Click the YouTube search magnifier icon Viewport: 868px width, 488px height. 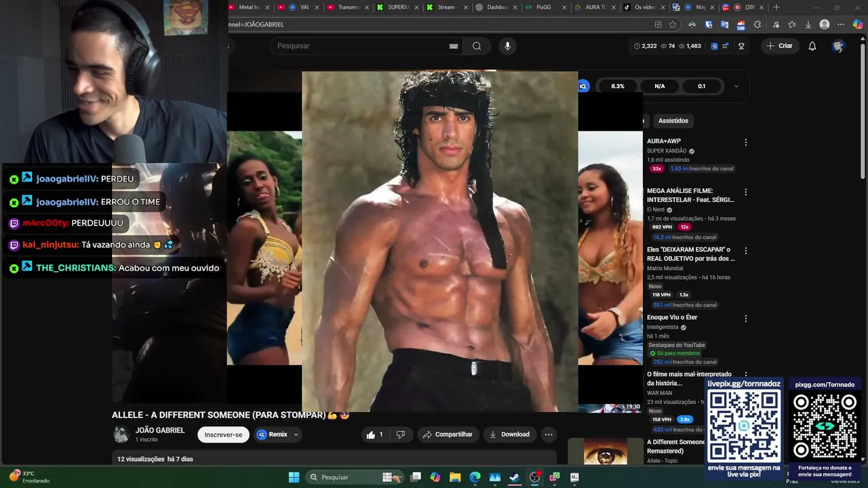pyautogui.click(x=477, y=46)
